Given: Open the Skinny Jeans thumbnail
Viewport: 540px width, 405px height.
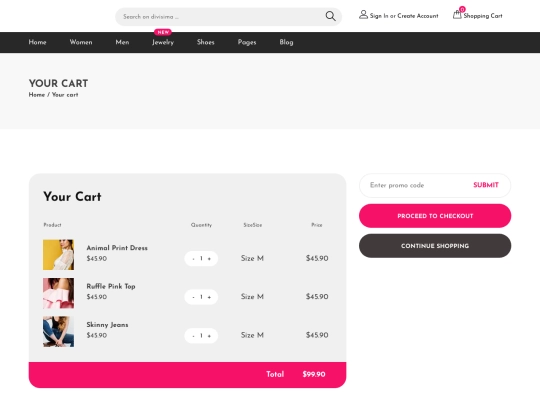Looking at the screenshot, I should [59, 332].
